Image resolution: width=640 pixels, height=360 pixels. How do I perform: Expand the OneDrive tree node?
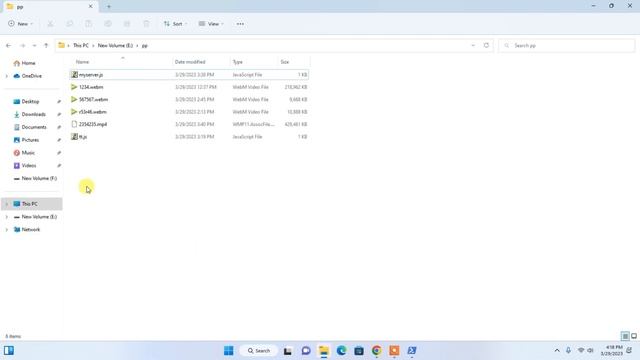coord(7,76)
